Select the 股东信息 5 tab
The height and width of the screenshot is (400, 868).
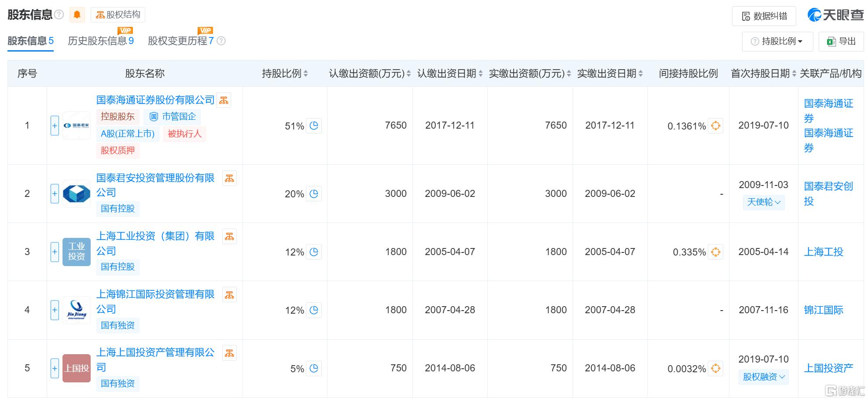click(x=30, y=41)
